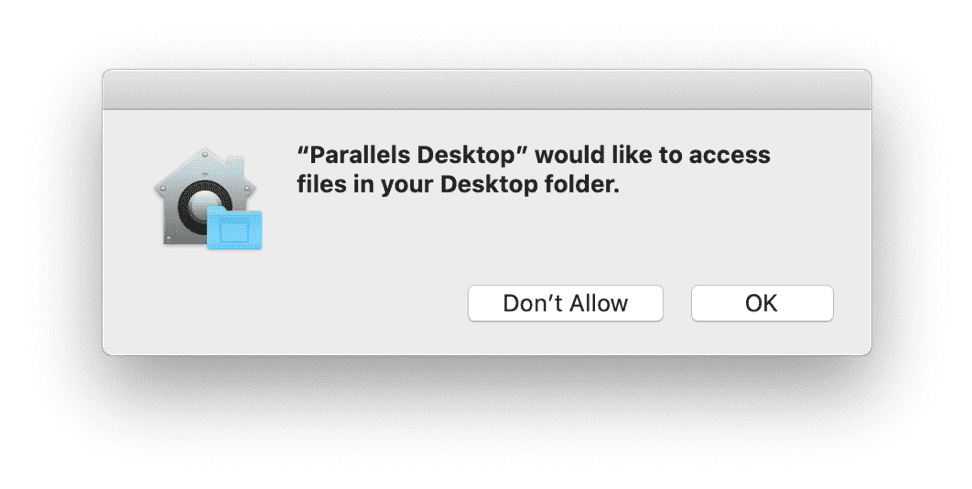Click the blank space below the security icon

(x=200, y=300)
